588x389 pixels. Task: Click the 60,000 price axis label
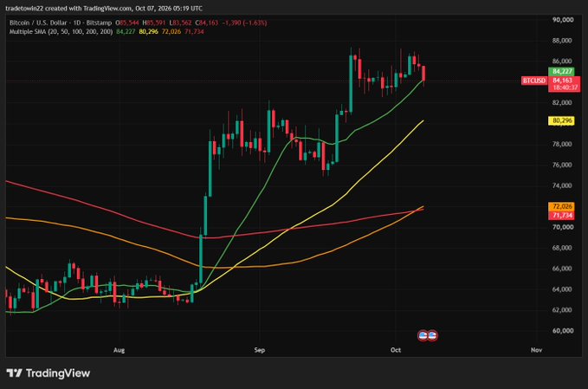point(563,331)
